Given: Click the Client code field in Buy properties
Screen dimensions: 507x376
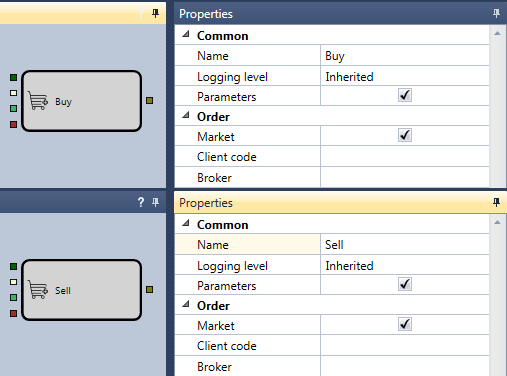Looking at the screenshot, I should point(405,156).
